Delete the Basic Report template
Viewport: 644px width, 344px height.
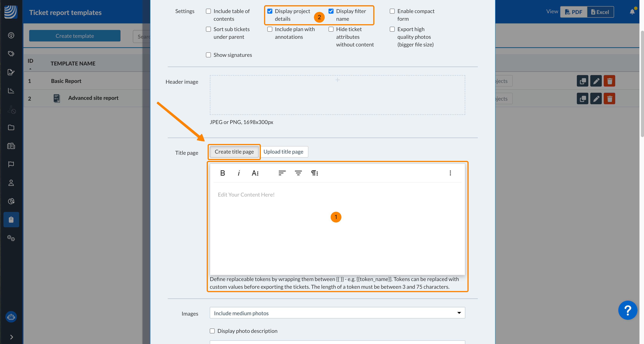[x=609, y=81]
